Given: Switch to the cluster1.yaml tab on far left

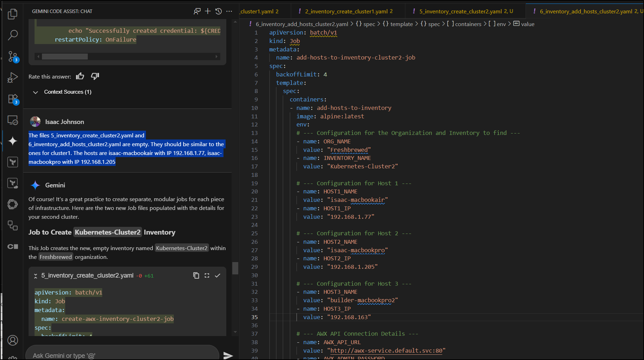Looking at the screenshot, I should pyautogui.click(x=260, y=11).
